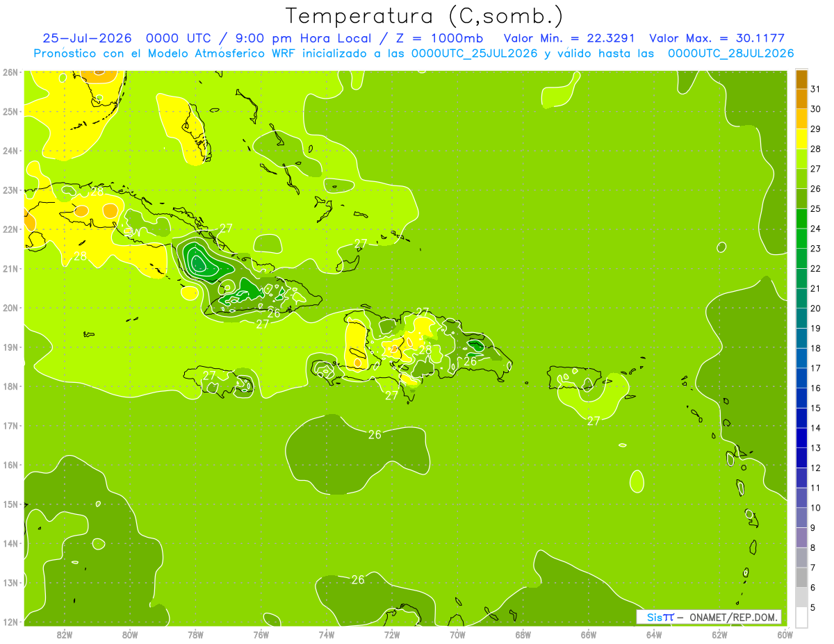Viewport: 834px width, 644px height.
Task: Select the bright green legend swatch beside 24
Action: pos(801,219)
